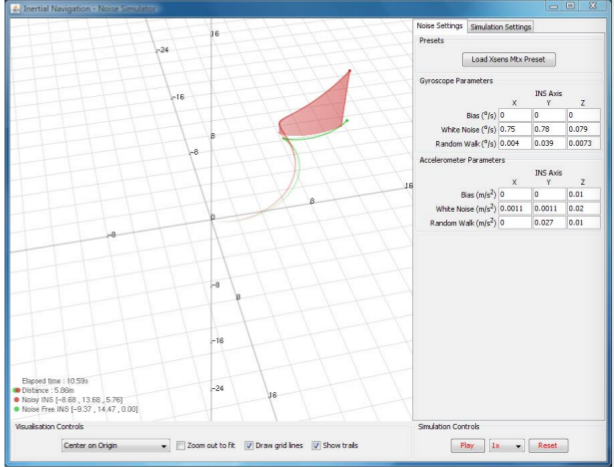Image resolution: width=614 pixels, height=467 pixels.
Task: Click the red Noisy INS legend dot
Action: click(16, 400)
